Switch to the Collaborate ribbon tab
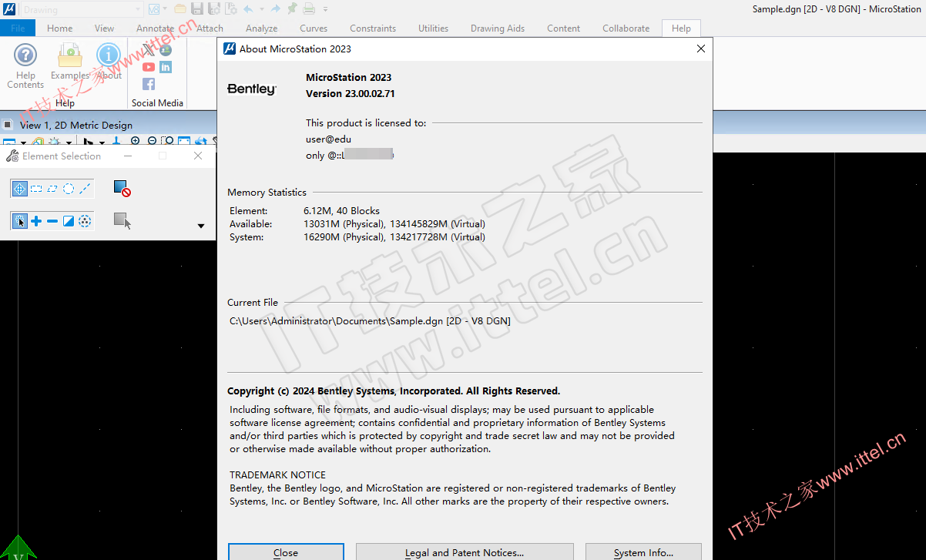Screen dimensions: 926x560 point(626,28)
